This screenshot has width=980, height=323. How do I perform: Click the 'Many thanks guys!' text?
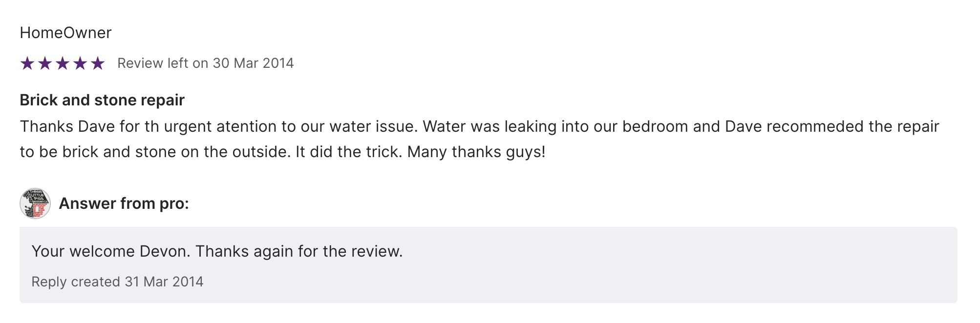(476, 152)
